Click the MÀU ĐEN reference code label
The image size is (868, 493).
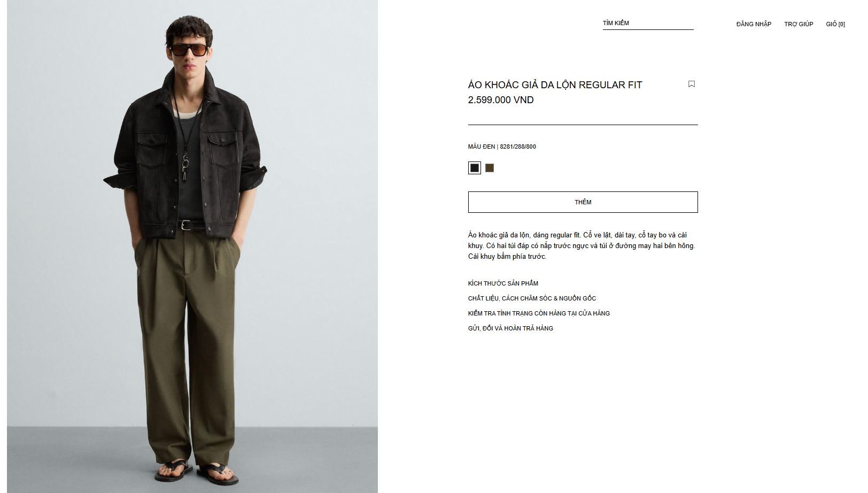tap(502, 147)
